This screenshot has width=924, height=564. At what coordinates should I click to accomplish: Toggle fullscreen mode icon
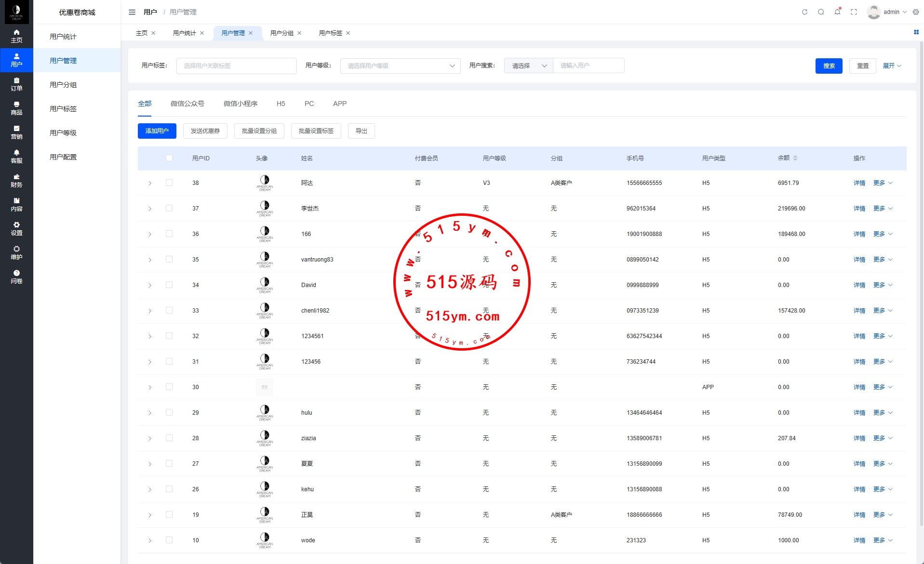(854, 12)
